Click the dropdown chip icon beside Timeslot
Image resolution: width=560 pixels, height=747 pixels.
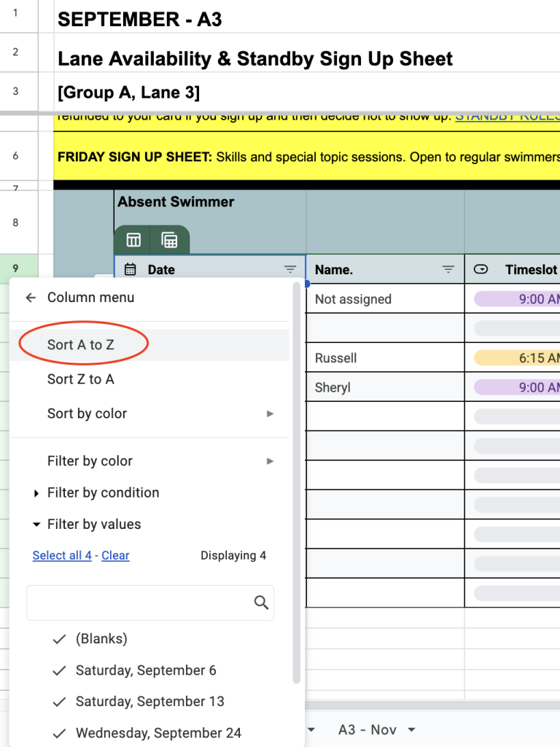coord(481,269)
